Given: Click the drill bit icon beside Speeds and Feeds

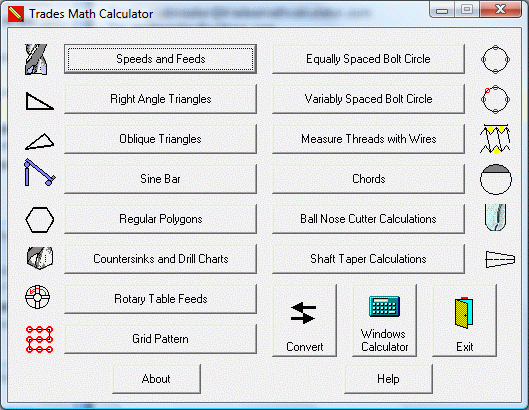Looking at the screenshot, I should [36, 59].
